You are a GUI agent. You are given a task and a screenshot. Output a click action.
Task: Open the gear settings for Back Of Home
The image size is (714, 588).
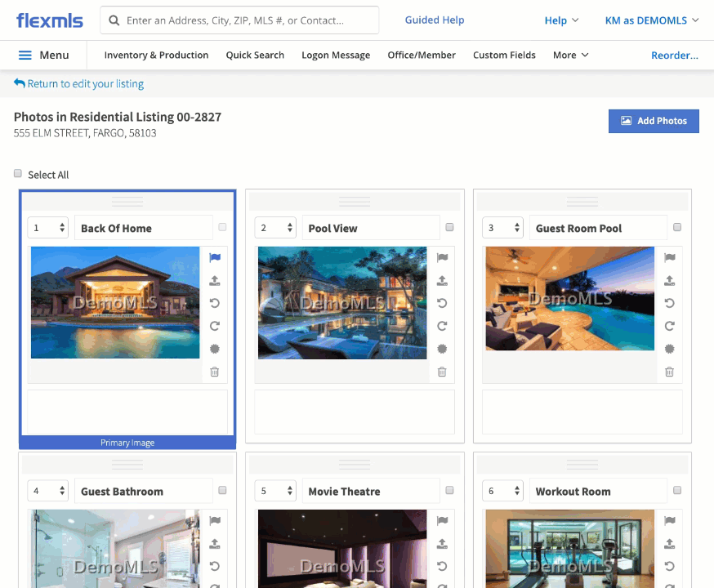[x=215, y=349]
